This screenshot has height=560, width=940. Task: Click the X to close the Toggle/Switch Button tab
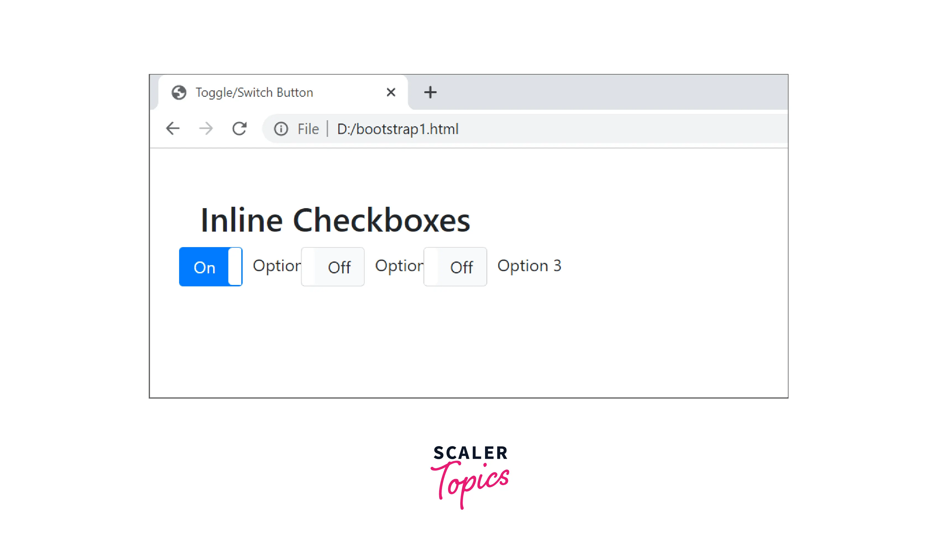click(x=391, y=92)
